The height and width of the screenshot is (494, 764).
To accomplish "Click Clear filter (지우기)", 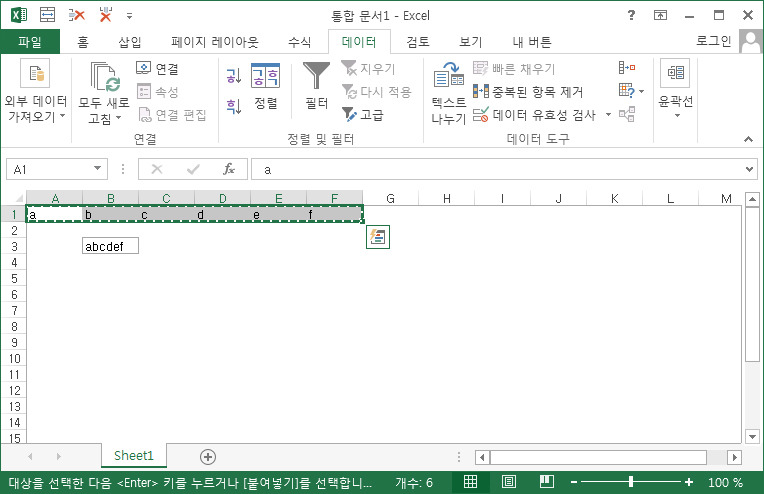I will [x=369, y=68].
